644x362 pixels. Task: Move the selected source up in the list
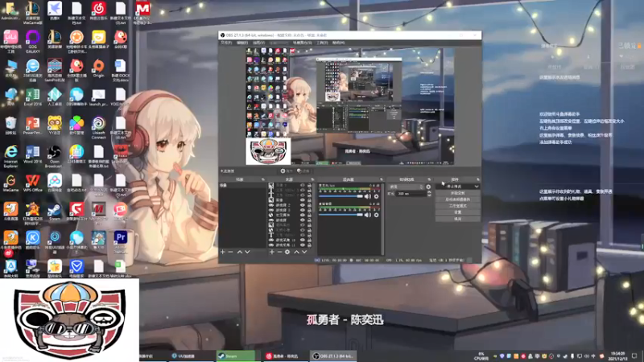pos(296,252)
